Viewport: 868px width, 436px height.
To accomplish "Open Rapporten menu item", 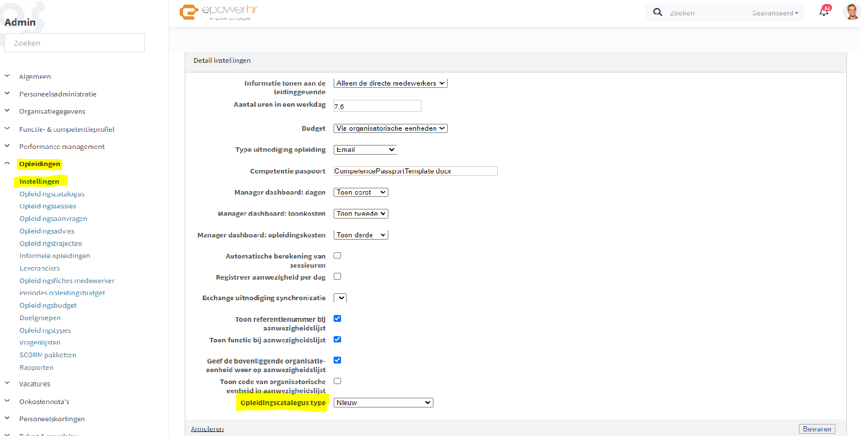I will (x=36, y=368).
